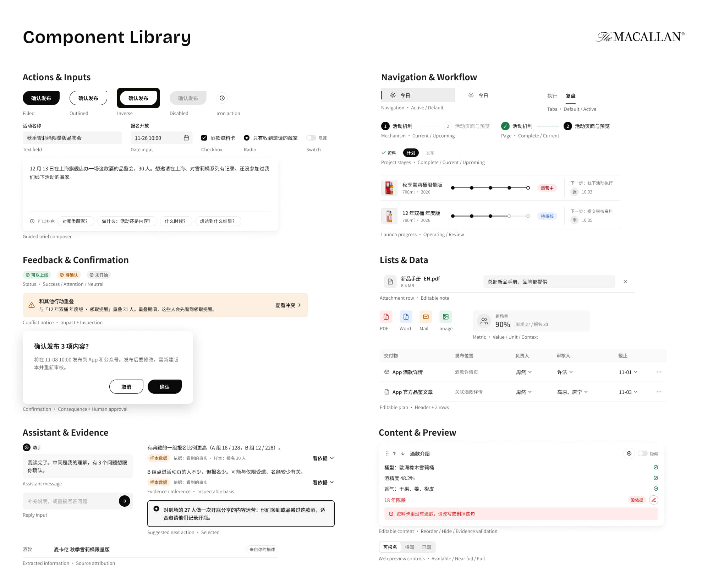Viewport: 724px width, 588px height.
Task: Open the 负责人 dropdown in App 官方品鉴文章 row
Action: [524, 392]
